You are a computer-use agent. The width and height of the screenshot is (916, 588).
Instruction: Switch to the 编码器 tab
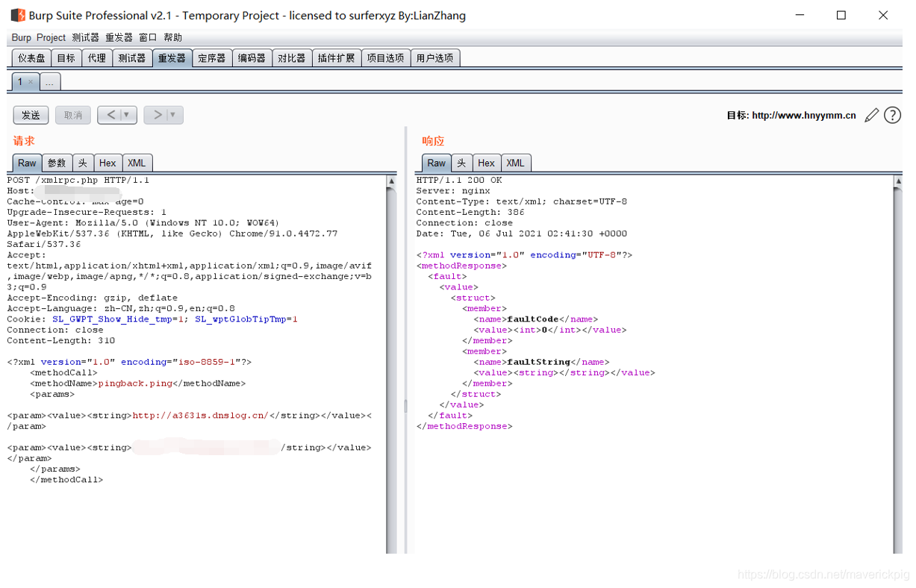(x=252, y=58)
